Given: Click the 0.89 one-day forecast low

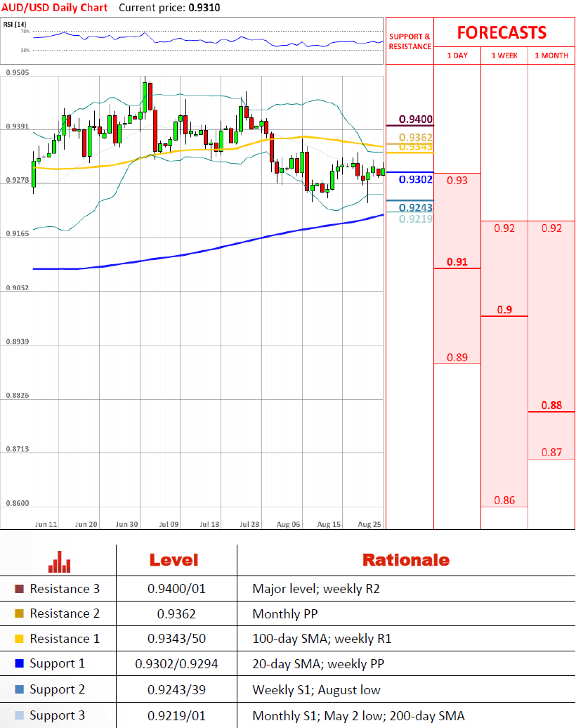Looking at the screenshot, I should 457,357.
